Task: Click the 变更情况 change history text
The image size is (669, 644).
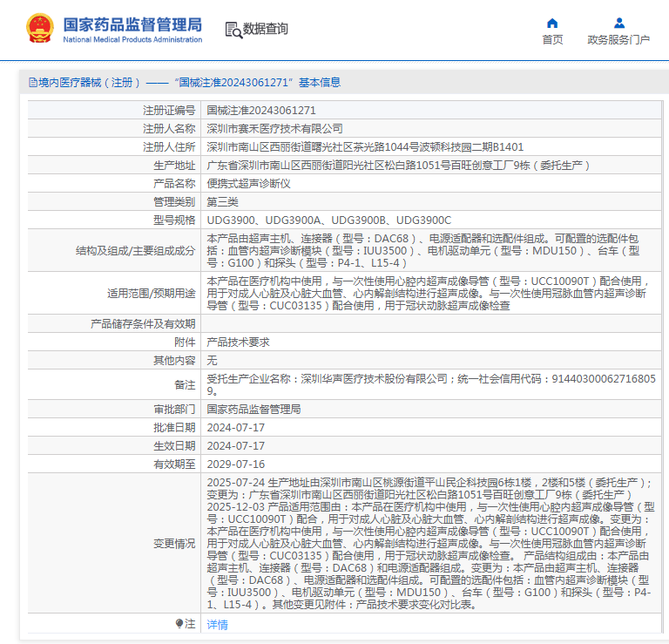Action: [429, 543]
